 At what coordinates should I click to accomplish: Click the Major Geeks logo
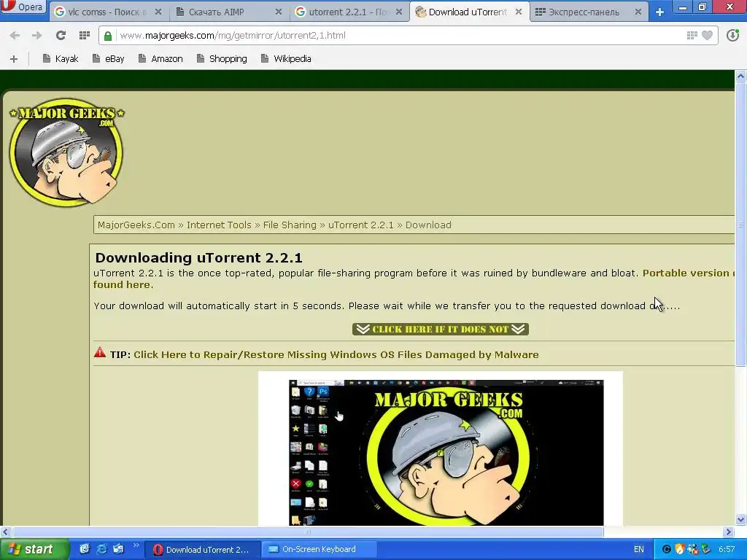pos(66,152)
